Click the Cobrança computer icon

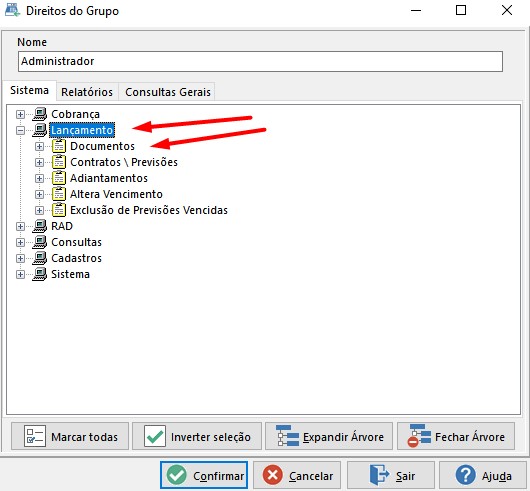click(x=40, y=114)
